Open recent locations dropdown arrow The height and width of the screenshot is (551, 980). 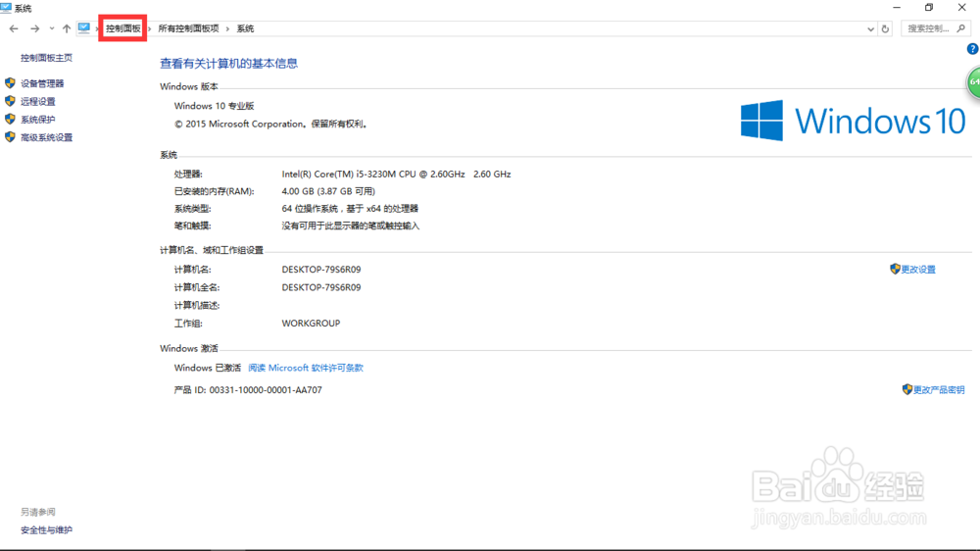point(52,28)
